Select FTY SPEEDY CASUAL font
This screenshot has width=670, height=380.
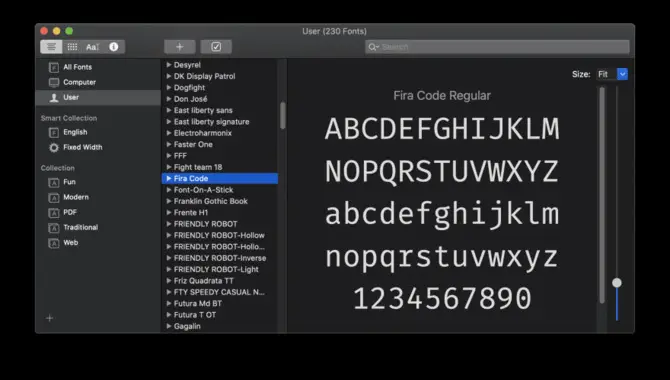[220, 292]
